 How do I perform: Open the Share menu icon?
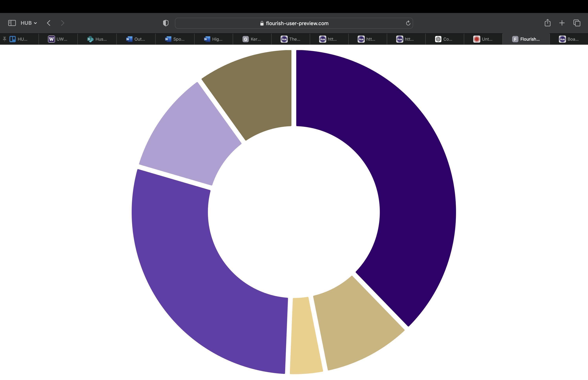click(547, 23)
